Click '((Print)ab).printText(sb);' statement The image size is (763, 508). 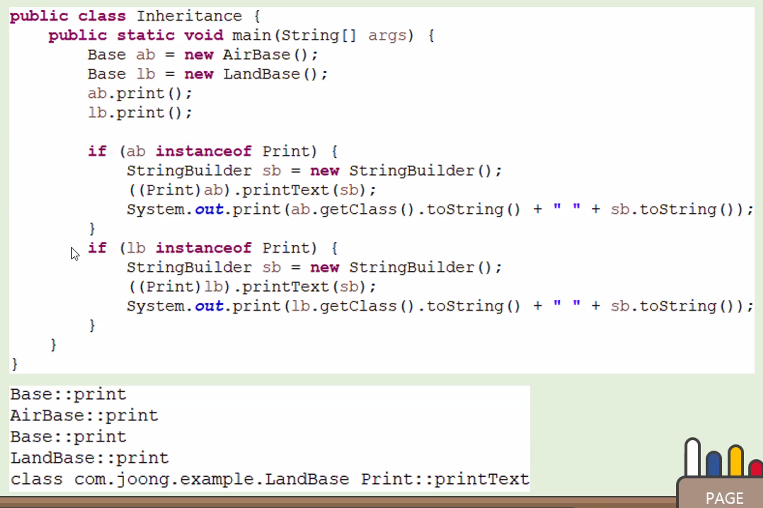[x=252, y=190]
